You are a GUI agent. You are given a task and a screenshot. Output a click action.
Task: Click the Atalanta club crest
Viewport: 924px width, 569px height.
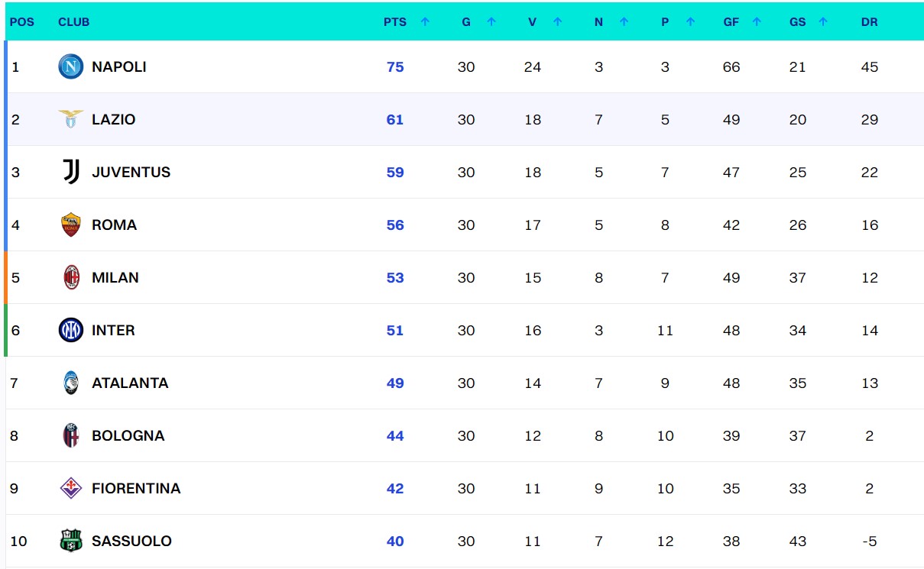[x=71, y=383]
